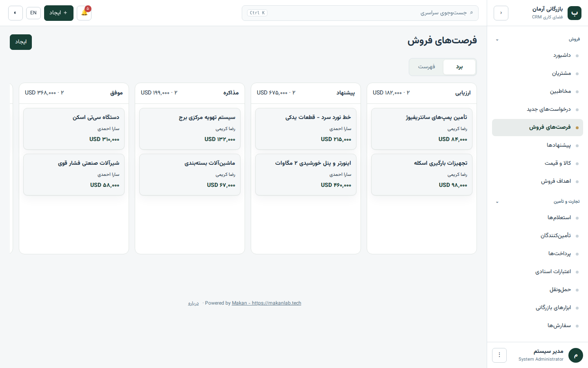Open داشبورد in sidebar

pos(537,55)
